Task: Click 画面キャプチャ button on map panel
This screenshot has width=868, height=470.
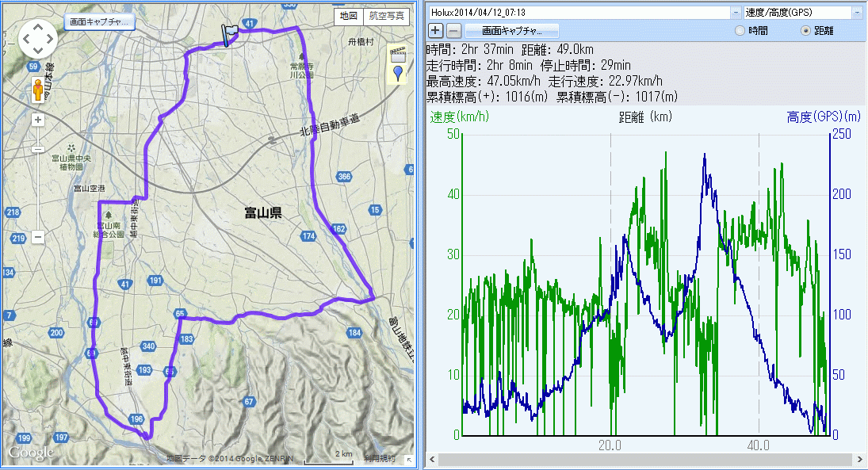Action: (x=100, y=22)
